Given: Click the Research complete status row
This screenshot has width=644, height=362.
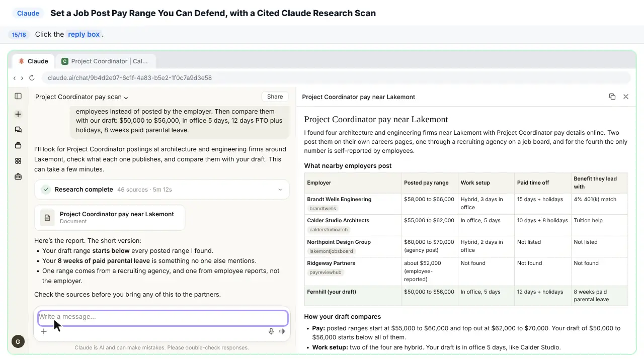Looking at the screenshot, I should pos(162,190).
